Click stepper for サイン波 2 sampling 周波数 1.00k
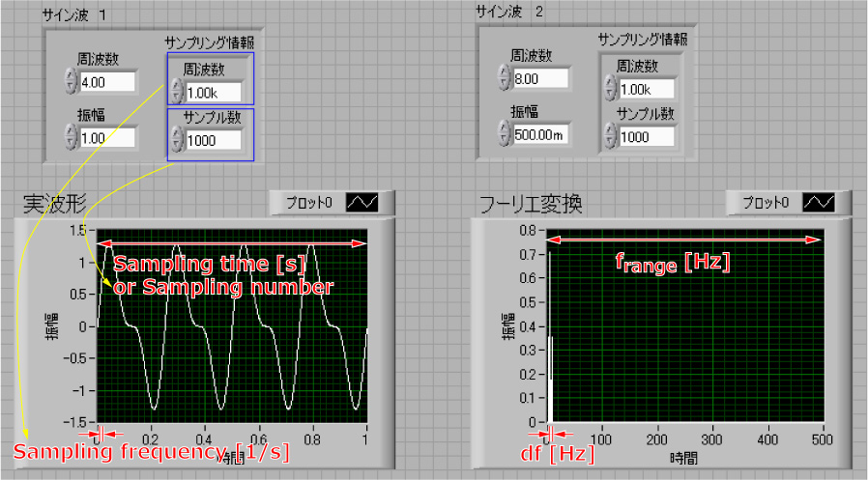The width and height of the screenshot is (868, 480). [608, 87]
